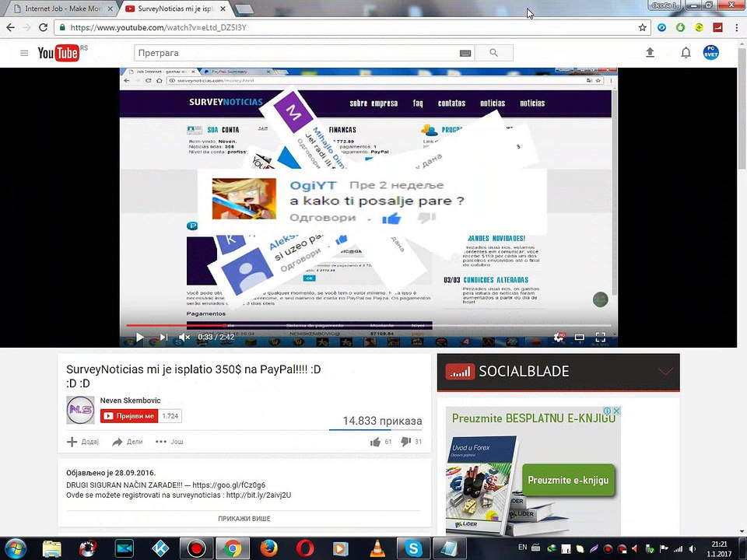The width and height of the screenshot is (747, 560).
Task: Open the YouTube guide hamburger menu
Action: [24, 53]
